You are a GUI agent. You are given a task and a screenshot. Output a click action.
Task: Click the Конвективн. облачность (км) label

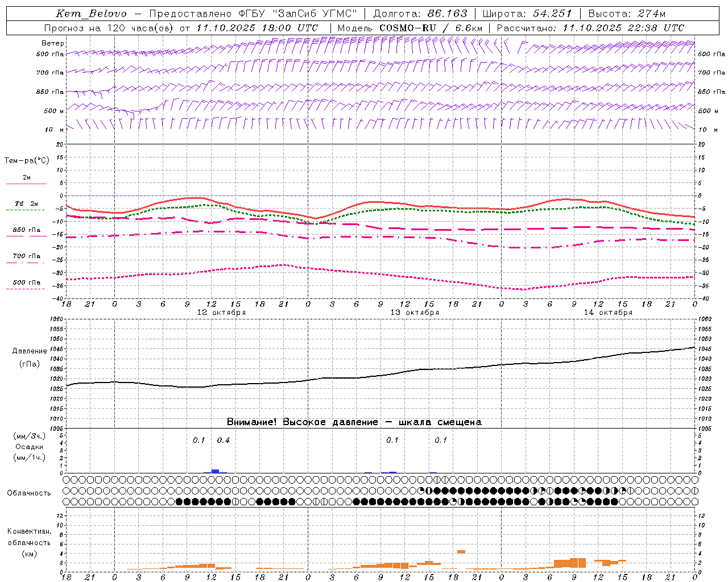29,542
